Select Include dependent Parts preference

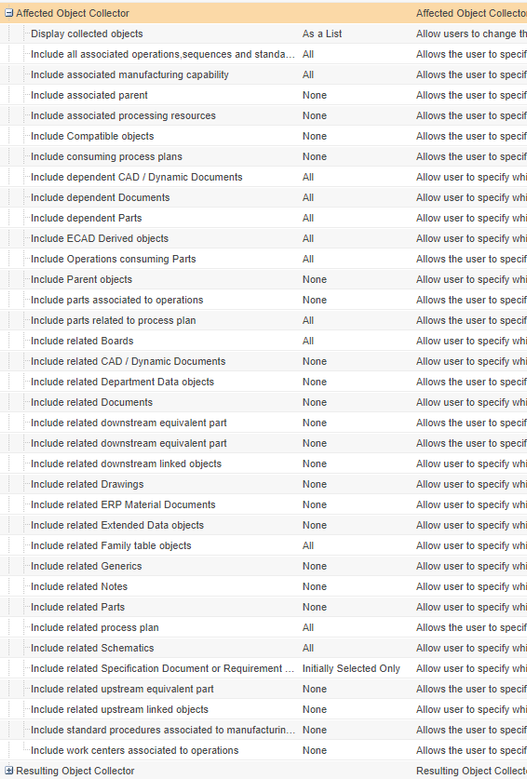86,218
